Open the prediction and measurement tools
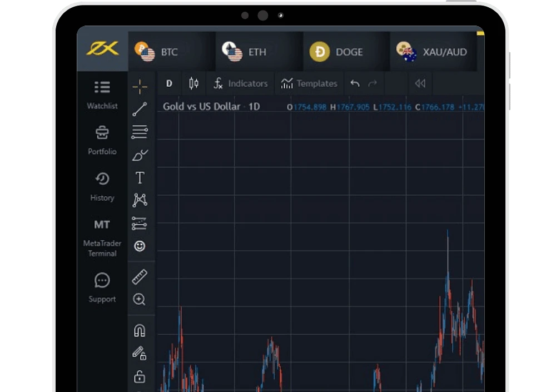556x392 pixels. coord(140,224)
